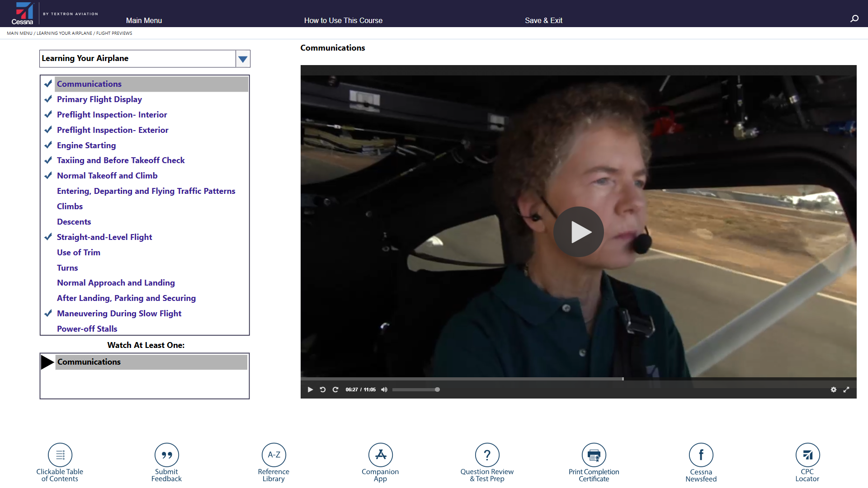Open the Normal Approach and Landing link
Screen dimensions: 868x488
(x=116, y=283)
